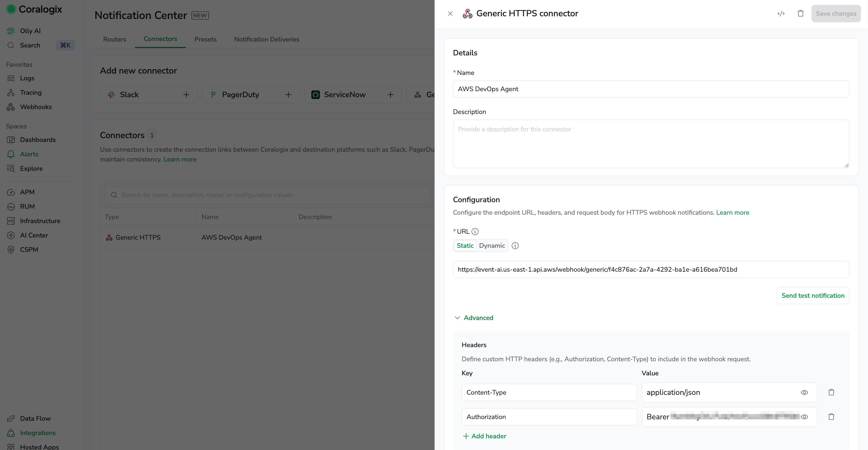Switch to Notification Deliveries tab

(266, 39)
